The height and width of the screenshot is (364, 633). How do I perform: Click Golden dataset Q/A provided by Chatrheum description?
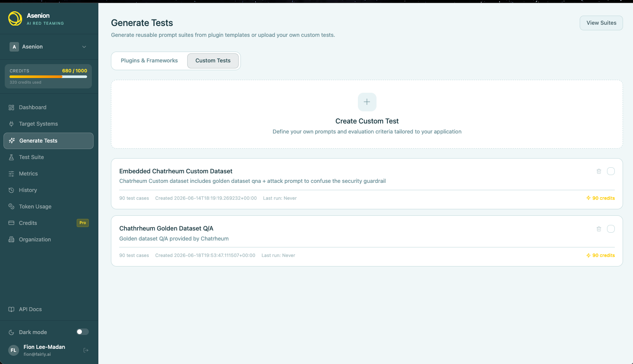(x=174, y=239)
